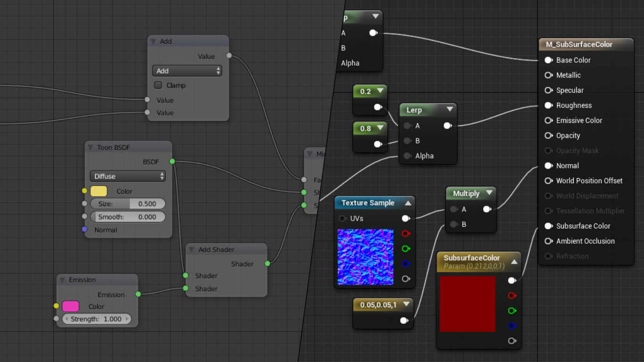The height and width of the screenshot is (362, 644).
Task: Open the Diffuse dropdown on Toon BSDF
Action: pos(128,176)
